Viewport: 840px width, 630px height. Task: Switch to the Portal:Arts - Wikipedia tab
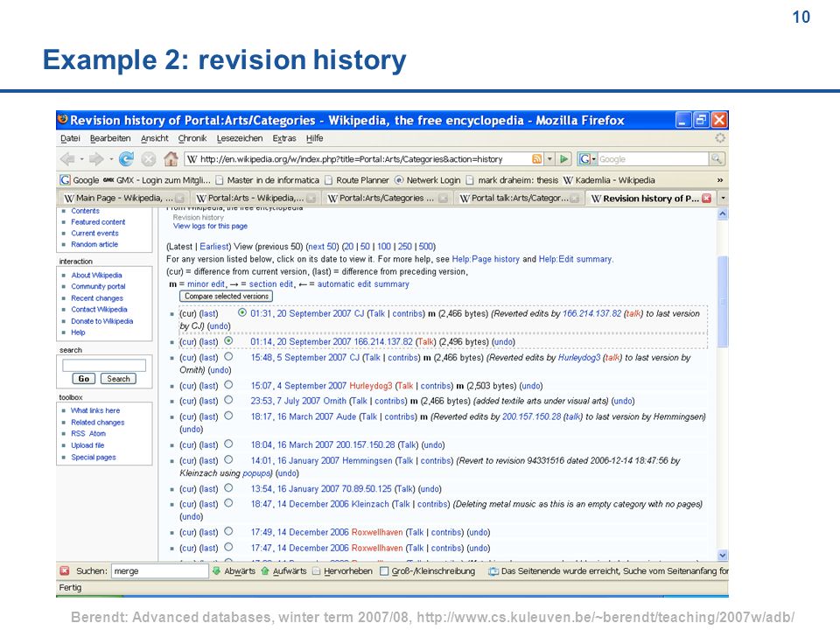(x=255, y=199)
